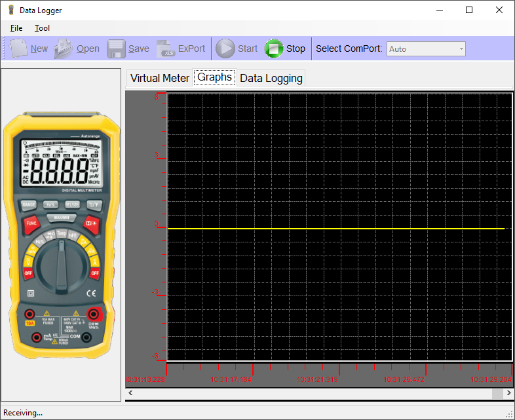Click the 10:31:21.319 time axis label

click(317, 379)
